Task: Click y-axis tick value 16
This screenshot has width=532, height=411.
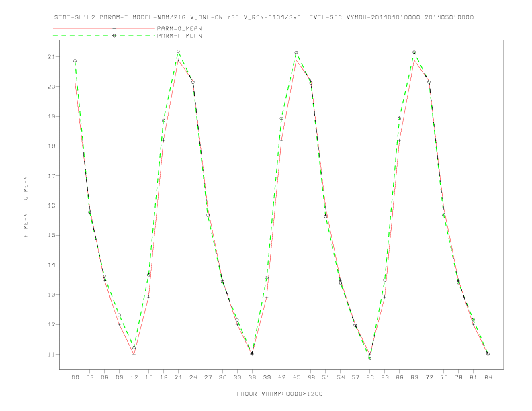Action: click(x=51, y=205)
